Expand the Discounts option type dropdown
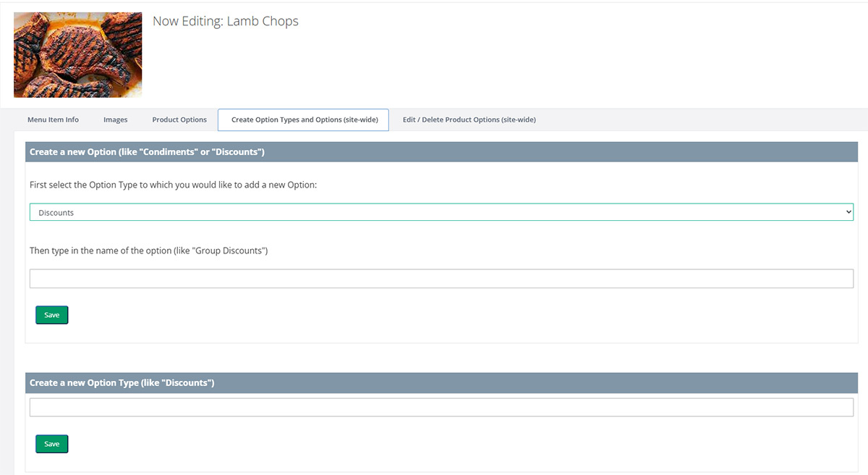This screenshot has width=868, height=475. [x=441, y=212]
